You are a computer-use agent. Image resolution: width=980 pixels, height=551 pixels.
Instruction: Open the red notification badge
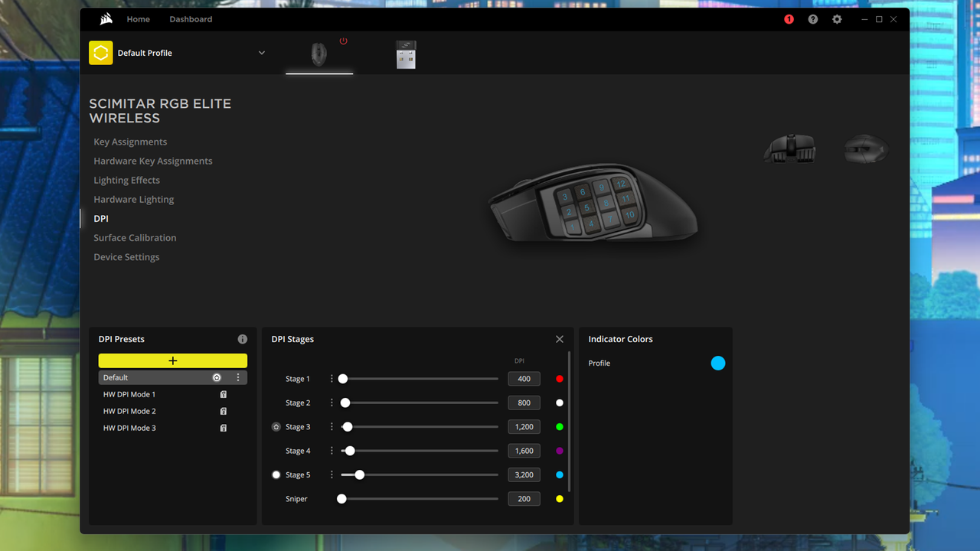tap(789, 19)
